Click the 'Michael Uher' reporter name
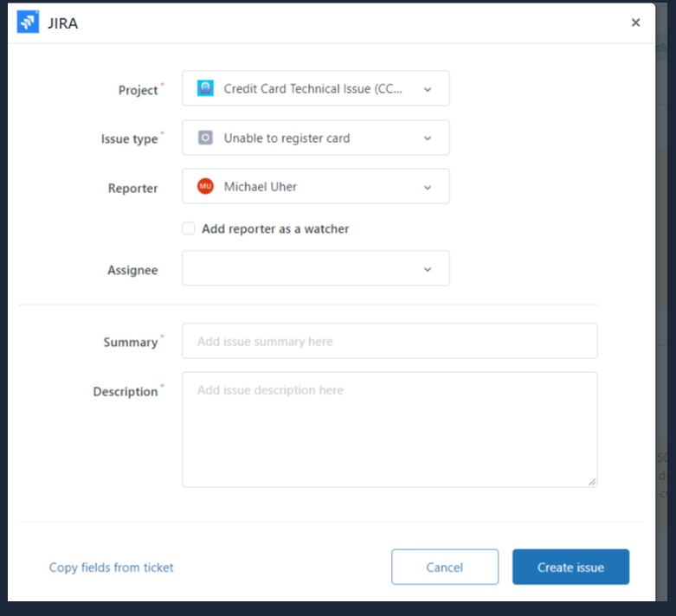Image resolution: width=676 pixels, height=616 pixels. pyautogui.click(x=261, y=187)
